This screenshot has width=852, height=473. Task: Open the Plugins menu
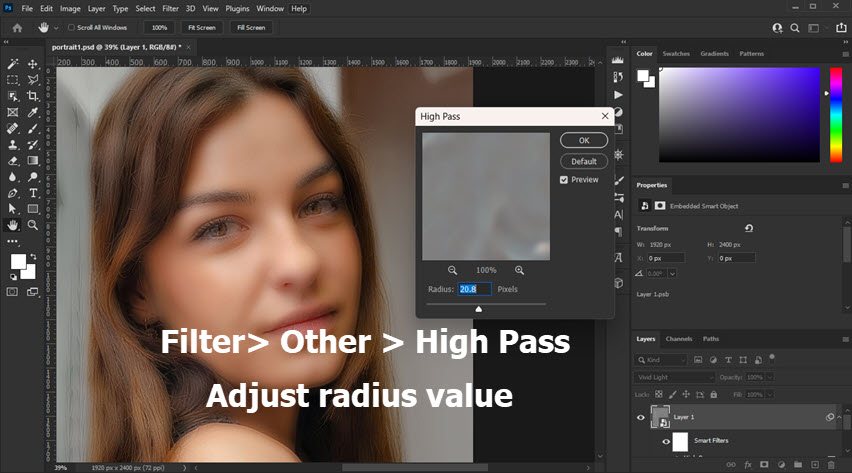coord(237,9)
